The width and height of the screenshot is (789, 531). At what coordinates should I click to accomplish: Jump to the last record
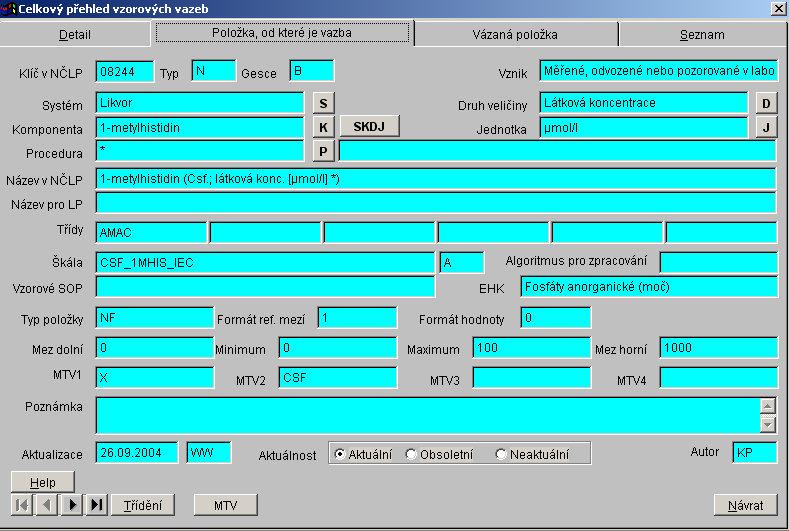pyautogui.click(x=97, y=505)
